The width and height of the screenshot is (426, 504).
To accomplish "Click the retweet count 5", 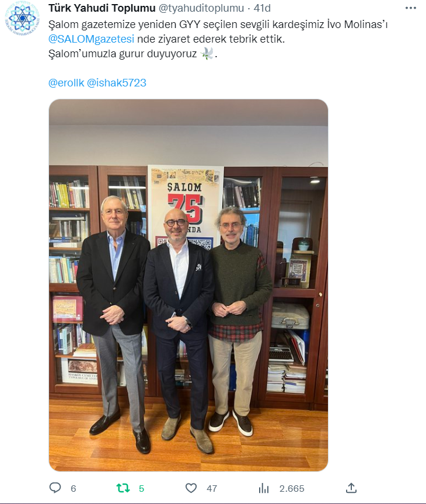I will (141, 489).
